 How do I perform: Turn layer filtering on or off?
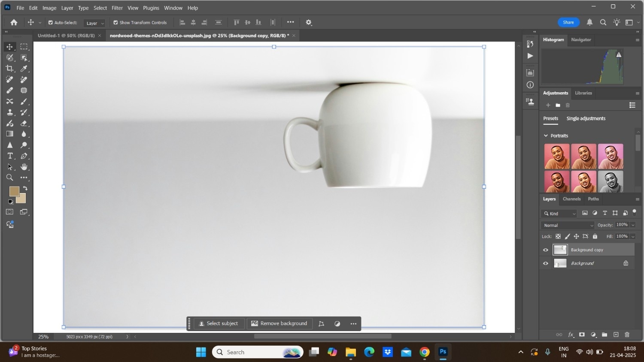(634, 212)
